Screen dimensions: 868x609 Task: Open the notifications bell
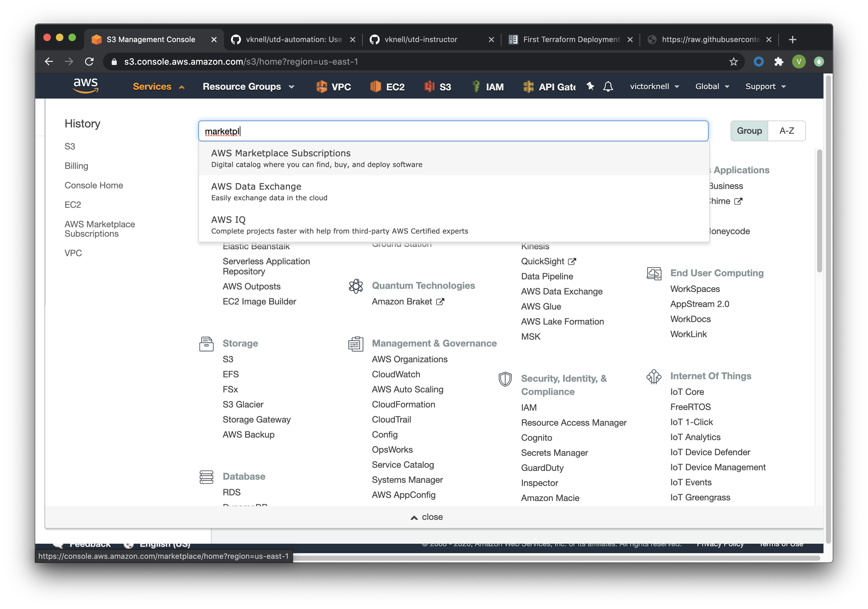click(608, 86)
